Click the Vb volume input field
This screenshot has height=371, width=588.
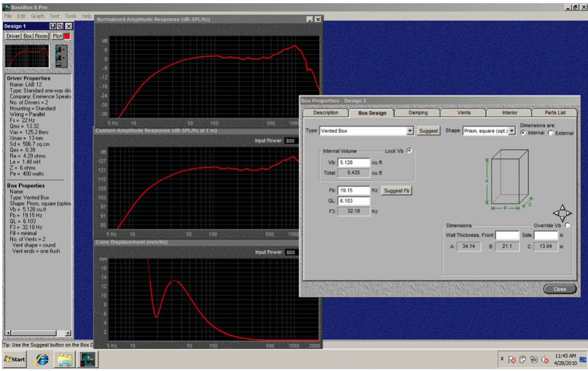click(354, 163)
